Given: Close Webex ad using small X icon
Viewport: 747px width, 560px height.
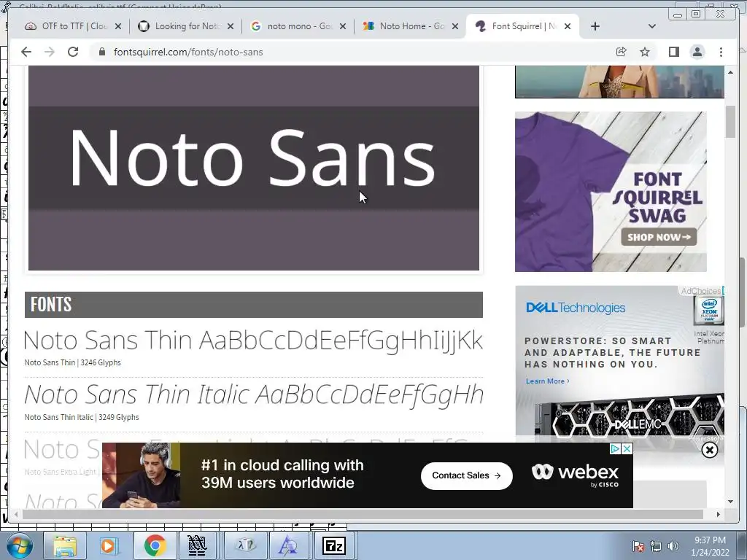Looking at the screenshot, I should pyautogui.click(x=627, y=448).
